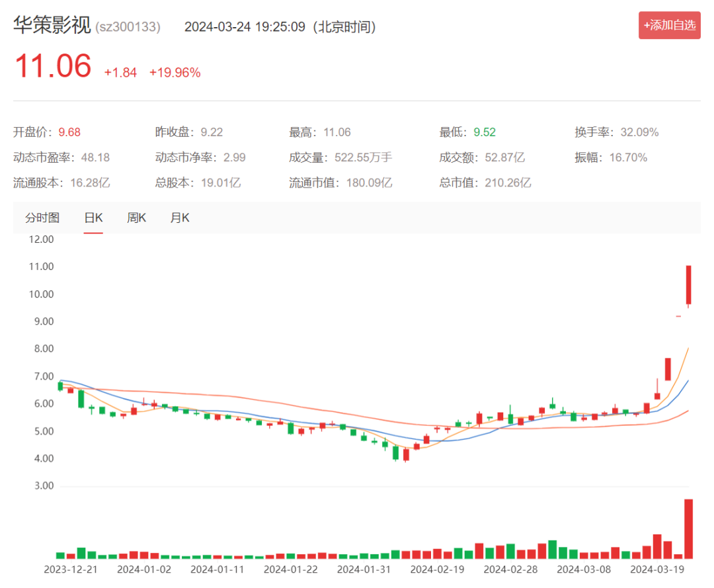
Task: Click the y-axis label 12.00
Action: click(42, 239)
